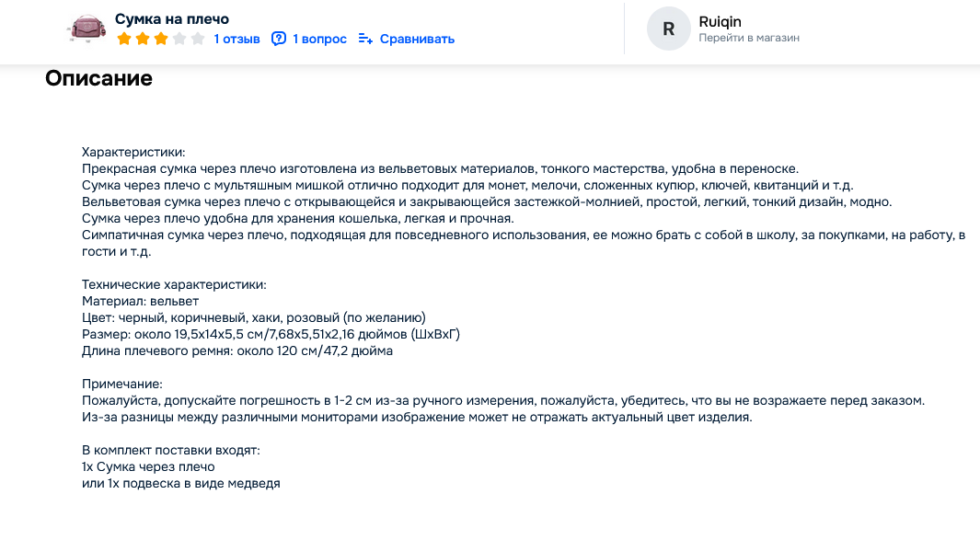Click the "Технические характеристики:" subheading
Screen dimensions: 980x540
pyautogui.click(x=174, y=284)
